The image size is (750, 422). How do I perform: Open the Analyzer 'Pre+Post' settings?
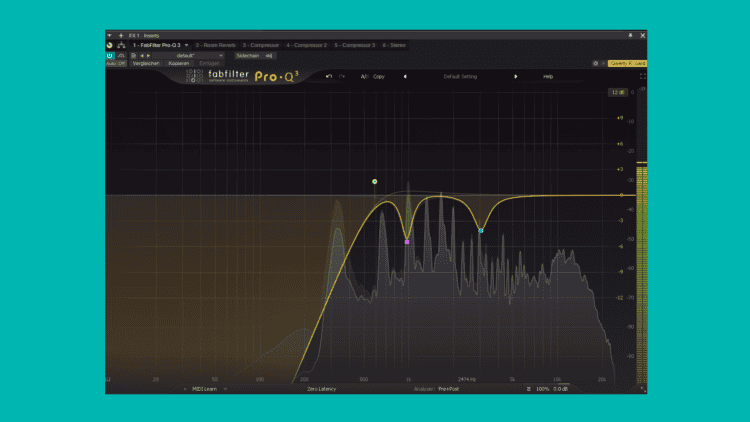449,389
